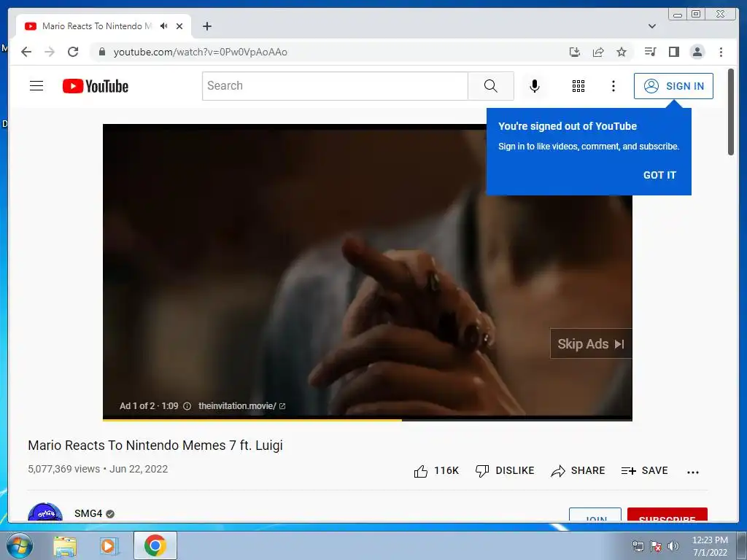747x560 pixels.
Task: Open the SHARE option
Action: click(x=578, y=470)
